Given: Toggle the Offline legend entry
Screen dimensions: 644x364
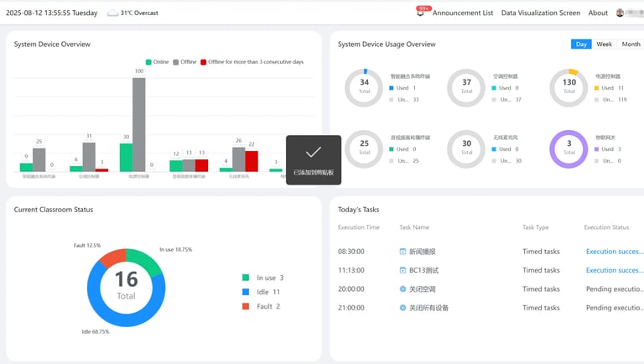Looking at the screenshot, I should (184, 62).
